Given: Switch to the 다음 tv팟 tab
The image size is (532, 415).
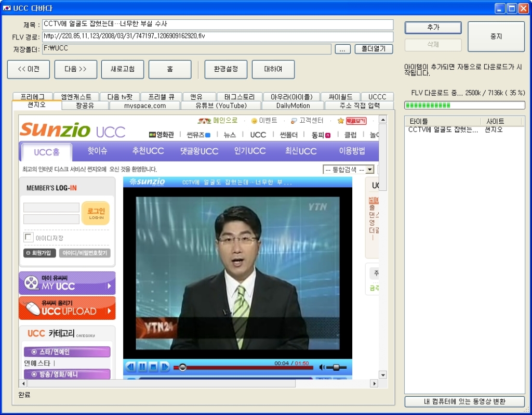Looking at the screenshot, I should (x=120, y=97).
